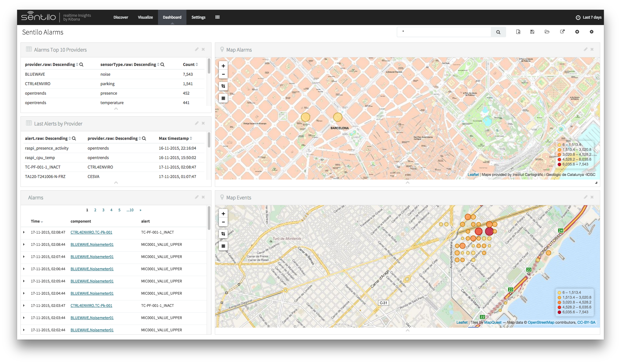621x364 pixels.
Task: Click BLUEWAVE noise row count 7,543
Action: point(188,74)
